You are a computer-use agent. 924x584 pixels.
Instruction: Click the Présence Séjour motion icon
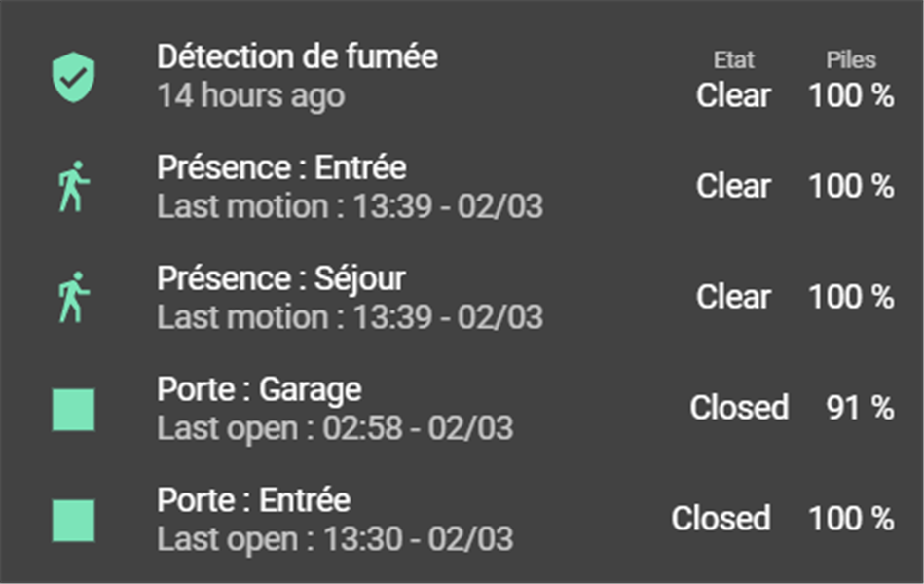[73, 298]
